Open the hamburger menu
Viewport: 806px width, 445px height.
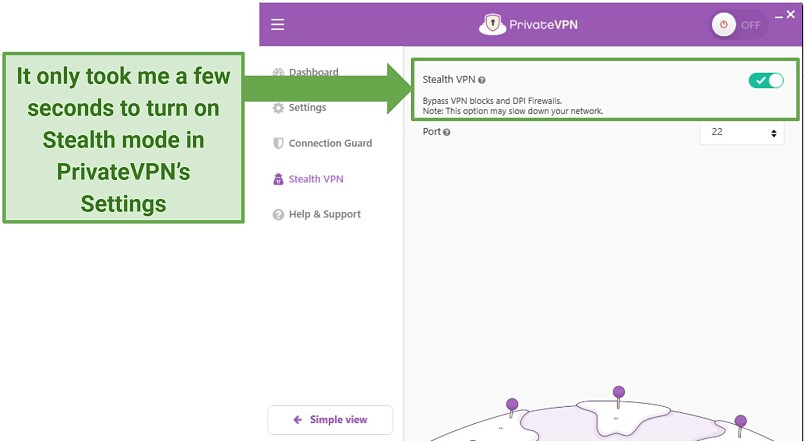[x=278, y=25]
